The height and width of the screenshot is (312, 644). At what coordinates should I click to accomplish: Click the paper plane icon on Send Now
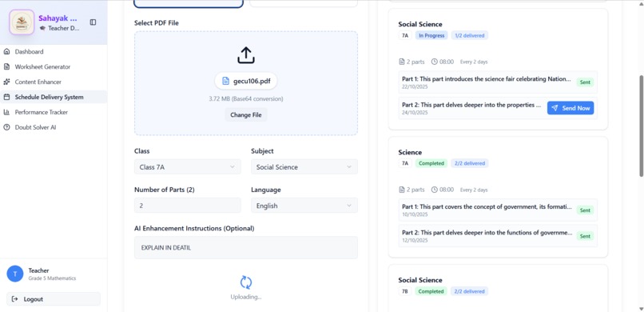(555, 108)
